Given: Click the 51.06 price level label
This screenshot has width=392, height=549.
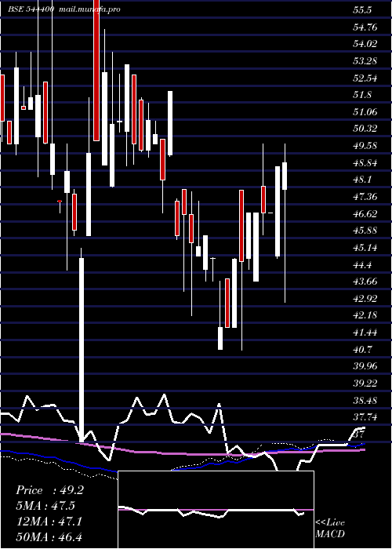Looking at the screenshot, I should 365,111.
